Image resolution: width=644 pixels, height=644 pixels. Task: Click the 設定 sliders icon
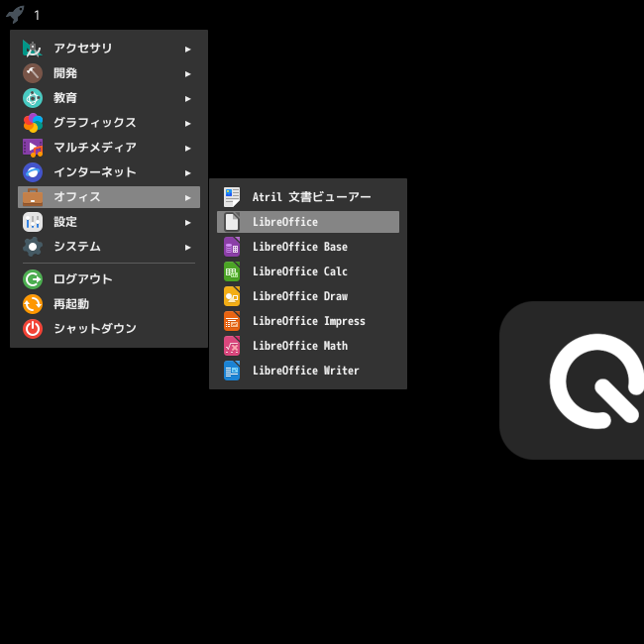point(33,222)
